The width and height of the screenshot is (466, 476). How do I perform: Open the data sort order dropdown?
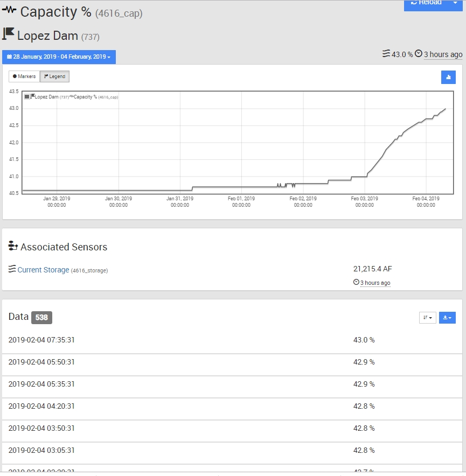[x=428, y=318]
